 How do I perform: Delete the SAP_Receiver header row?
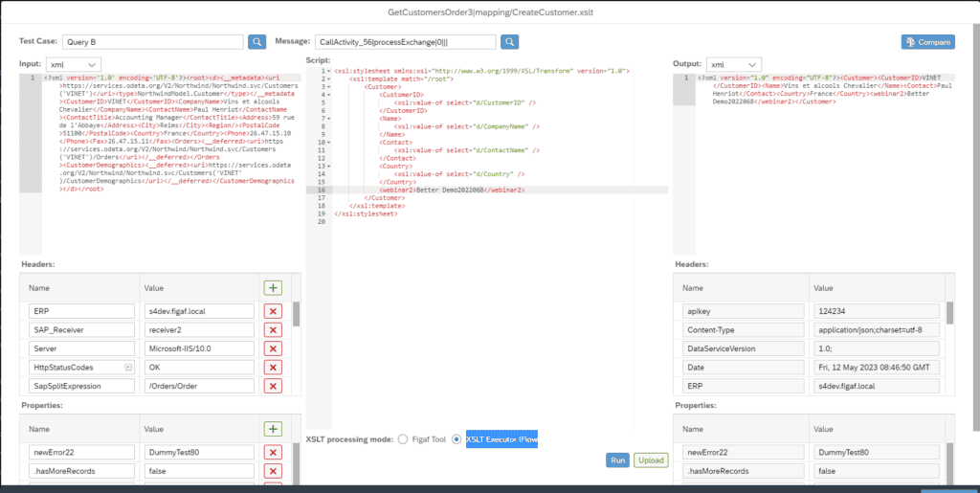point(273,330)
